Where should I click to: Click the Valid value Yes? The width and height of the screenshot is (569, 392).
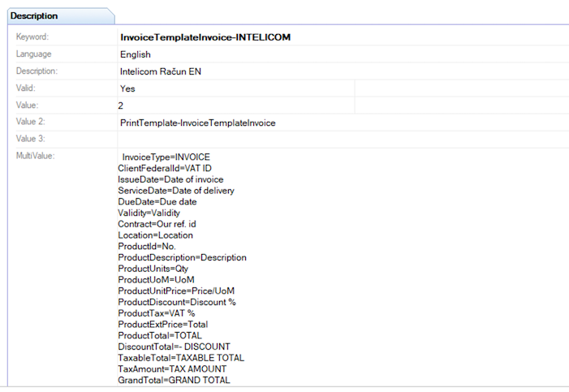(x=127, y=88)
